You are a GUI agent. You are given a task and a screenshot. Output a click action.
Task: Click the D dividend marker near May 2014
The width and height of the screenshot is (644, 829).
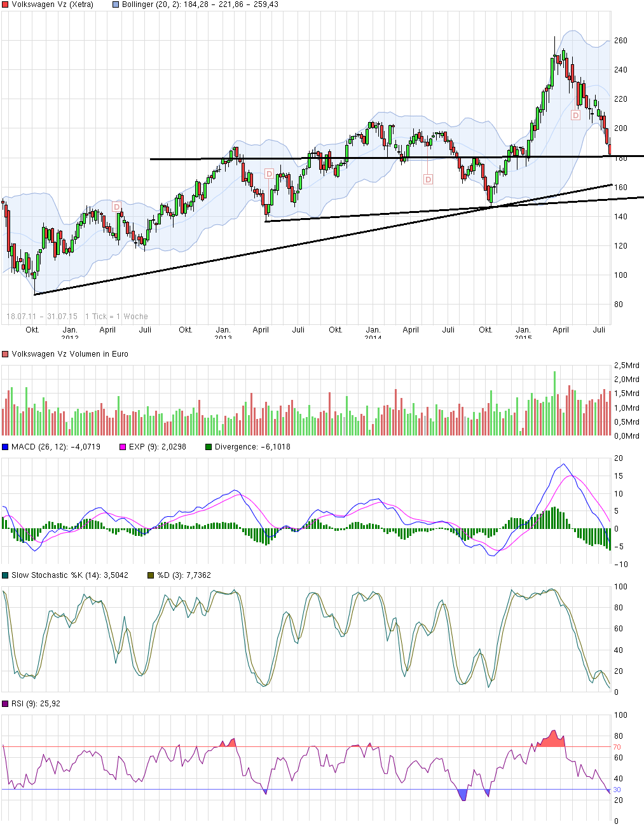click(428, 180)
